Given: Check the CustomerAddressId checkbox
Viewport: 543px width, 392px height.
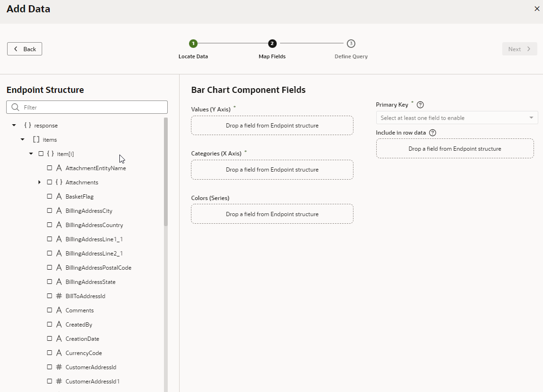Looking at the screenshot, I should click(x=50, y=367).
